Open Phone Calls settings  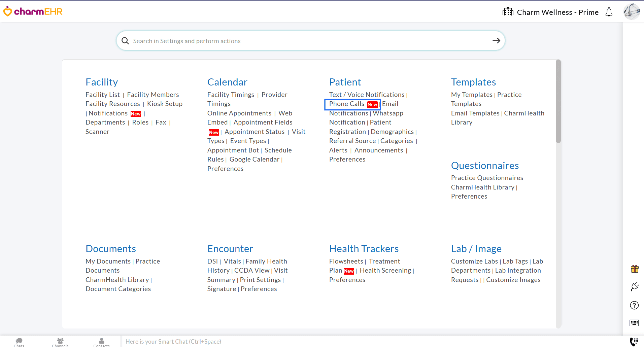pyautogui.click(x=347, y=104)
